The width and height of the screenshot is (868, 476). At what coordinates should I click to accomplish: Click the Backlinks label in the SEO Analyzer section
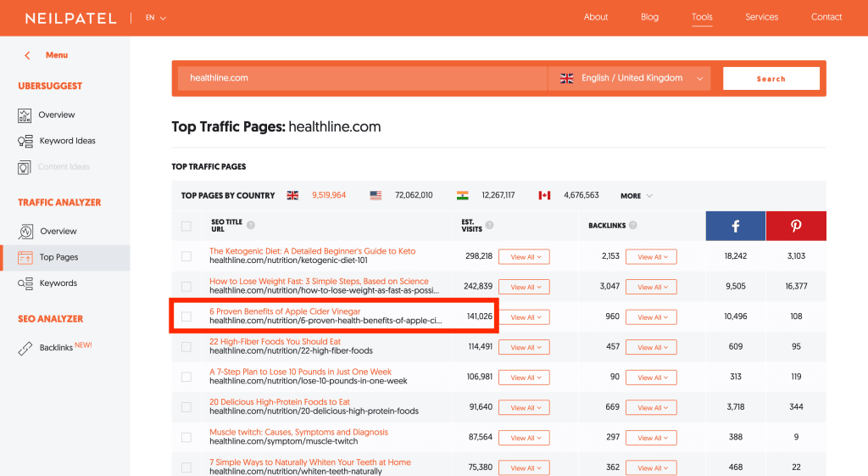[56, 348]
